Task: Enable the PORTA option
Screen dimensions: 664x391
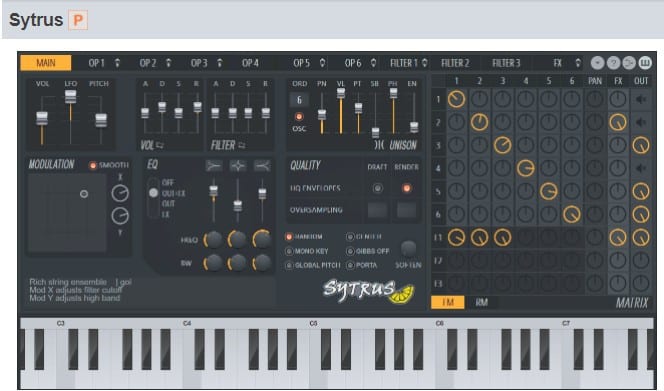Action: [x=350, y=266]
